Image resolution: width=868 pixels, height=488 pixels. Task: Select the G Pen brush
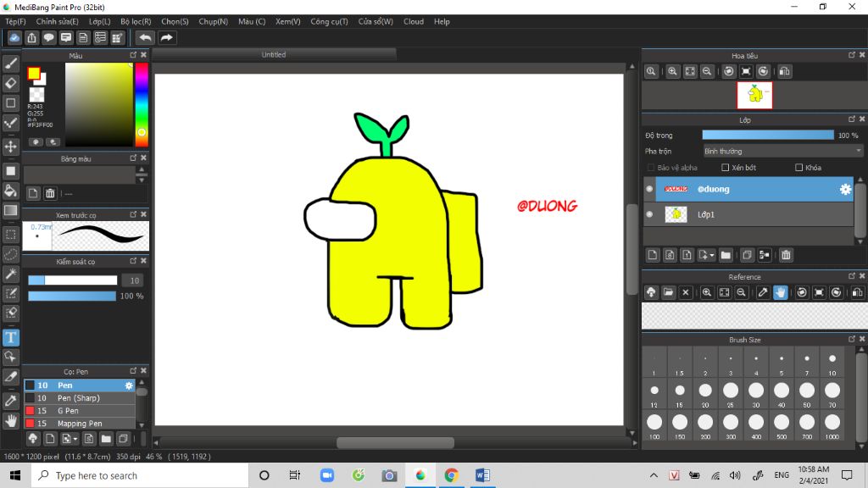(x=79, y=411)
